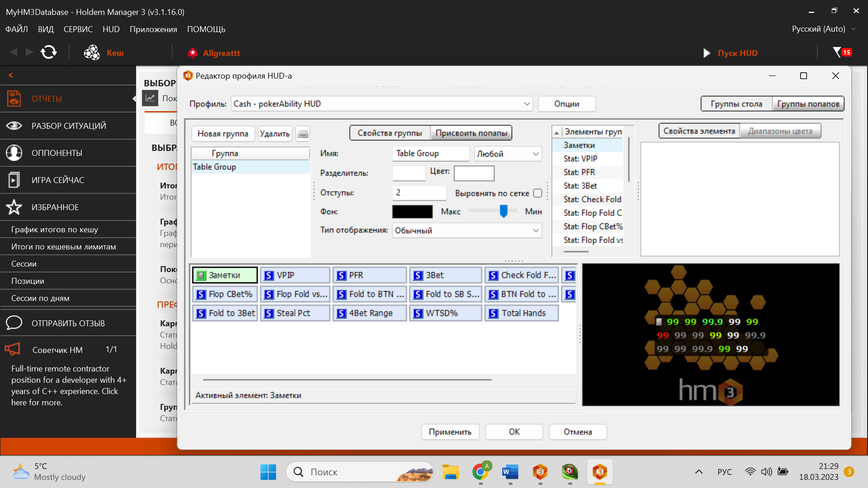The height and width of the screenshot is (488, 868).
Task: Switch to the Диапазоны цвета tab
Action: click(780, 131)
